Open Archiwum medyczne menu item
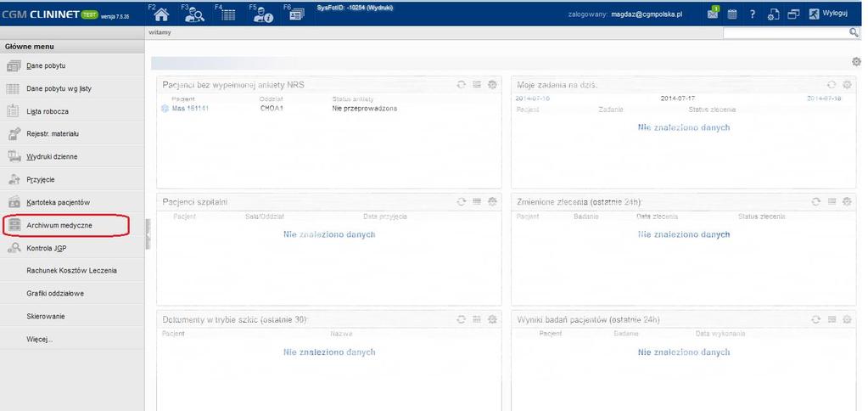The width and height of the screenshot is (868, 411). pyautogui.click(x=72, y=225)
